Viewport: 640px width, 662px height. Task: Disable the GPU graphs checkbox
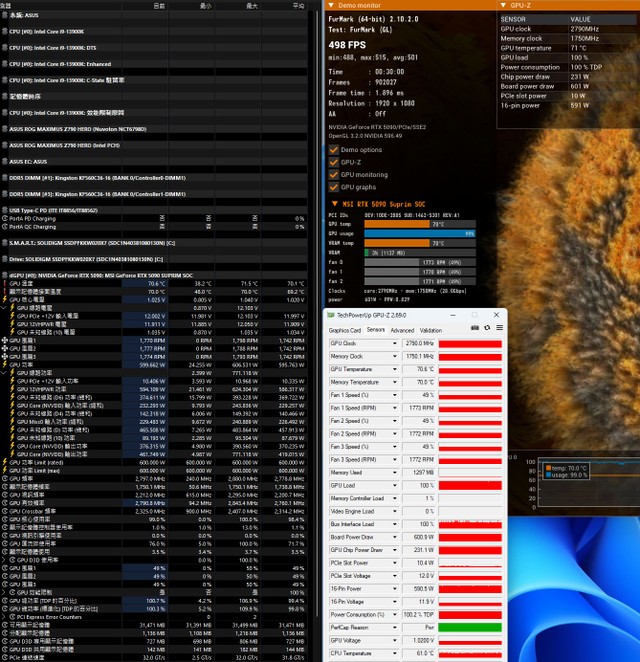334,187
